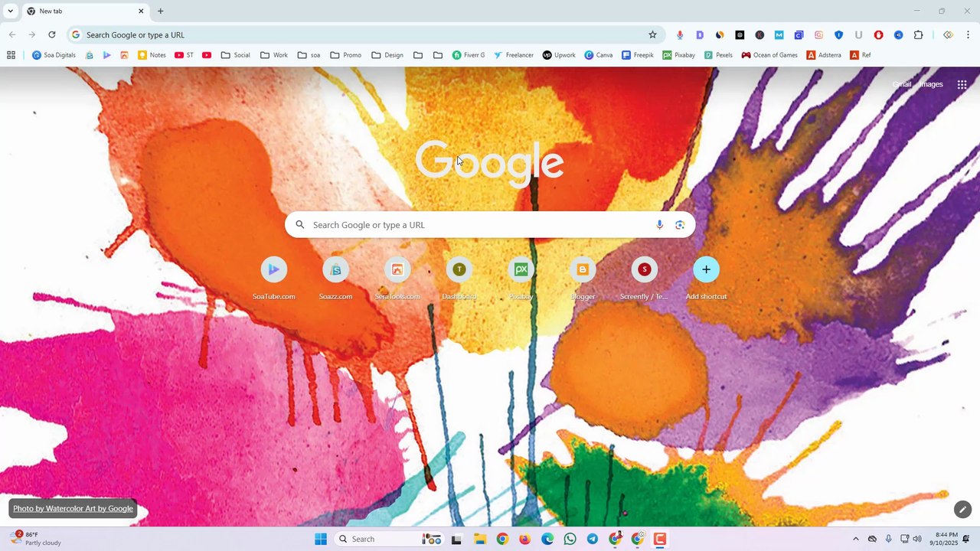980x551 pixels.
Task: Open the Fiverr G bookmark
Action: (x=469, y=55)
